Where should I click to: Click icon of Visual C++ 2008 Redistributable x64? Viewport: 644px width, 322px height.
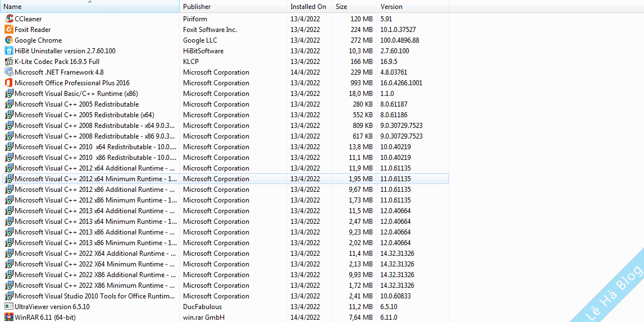8,126
